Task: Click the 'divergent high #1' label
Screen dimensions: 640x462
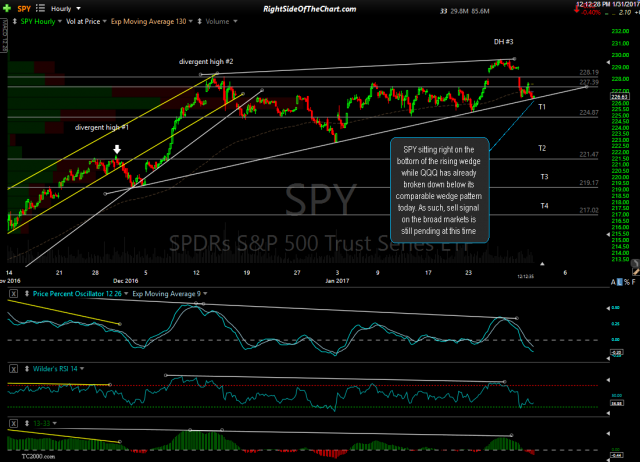Action: (x=102, y=127)
